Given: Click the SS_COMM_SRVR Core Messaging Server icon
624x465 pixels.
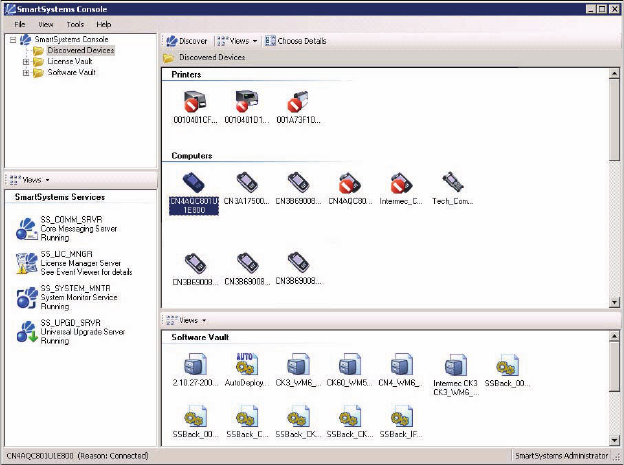Looking at the screenshot, I should [x=27, y=229].
